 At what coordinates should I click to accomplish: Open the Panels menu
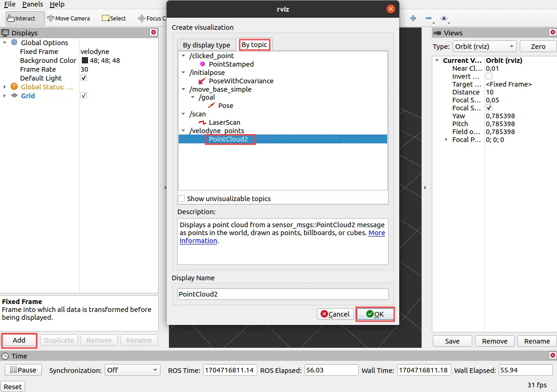pyautogui.click(x=33, y=4)
